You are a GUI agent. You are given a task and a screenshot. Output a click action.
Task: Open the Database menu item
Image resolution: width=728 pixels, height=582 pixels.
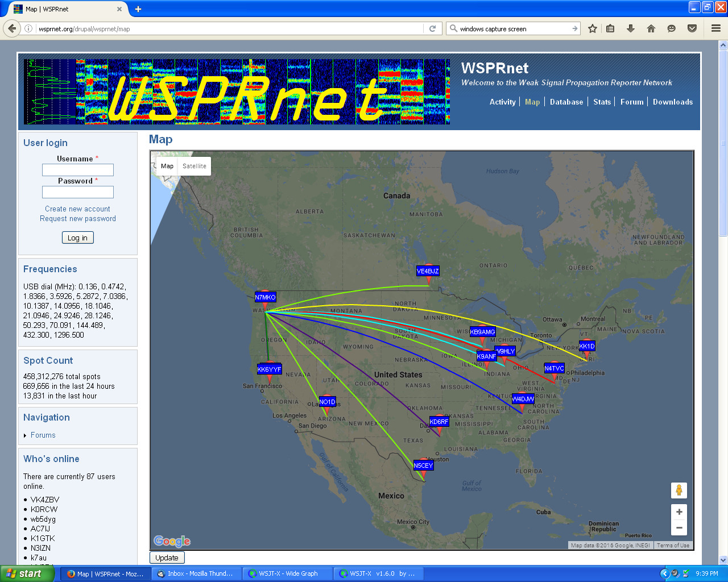(x=566, y=102)
